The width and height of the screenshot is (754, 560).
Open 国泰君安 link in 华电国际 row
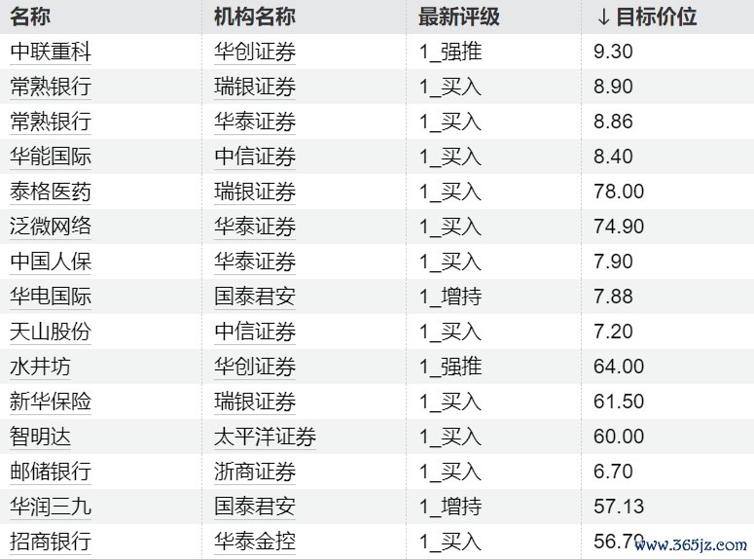point(254,297)
